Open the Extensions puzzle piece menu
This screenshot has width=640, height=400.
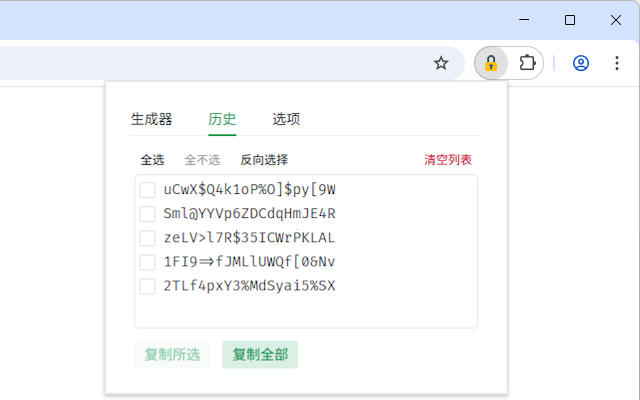click(x=527, y=63)
